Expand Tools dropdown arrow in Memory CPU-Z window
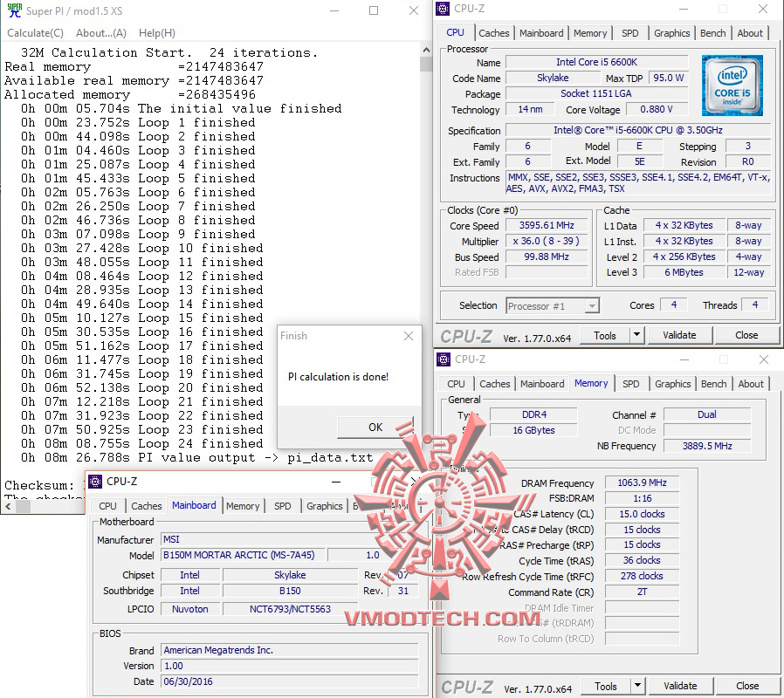 (637, 686)
